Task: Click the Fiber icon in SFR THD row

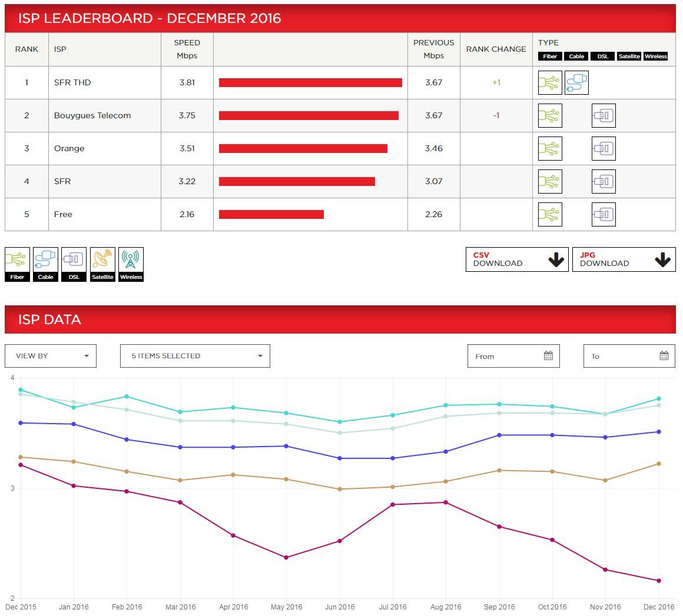Action: coord(550,83)
